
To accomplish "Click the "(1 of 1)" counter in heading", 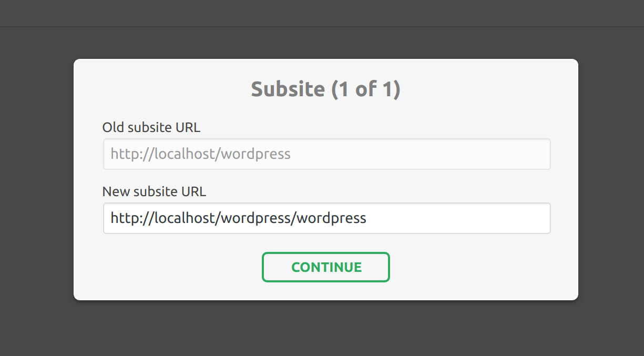I will click(x=366, y=89).
